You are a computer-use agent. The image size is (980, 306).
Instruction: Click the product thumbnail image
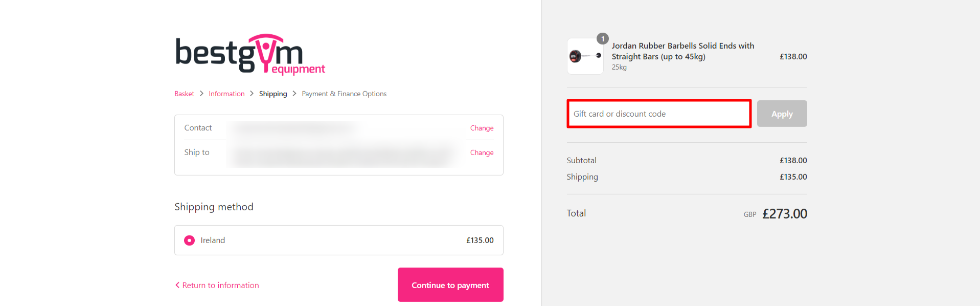point(584,56)
